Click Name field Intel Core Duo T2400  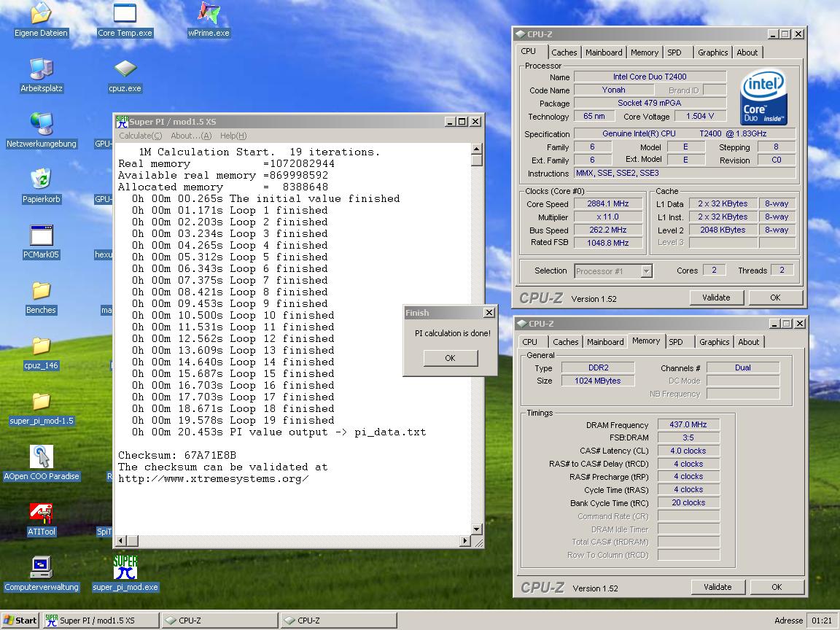coord(650,77)
